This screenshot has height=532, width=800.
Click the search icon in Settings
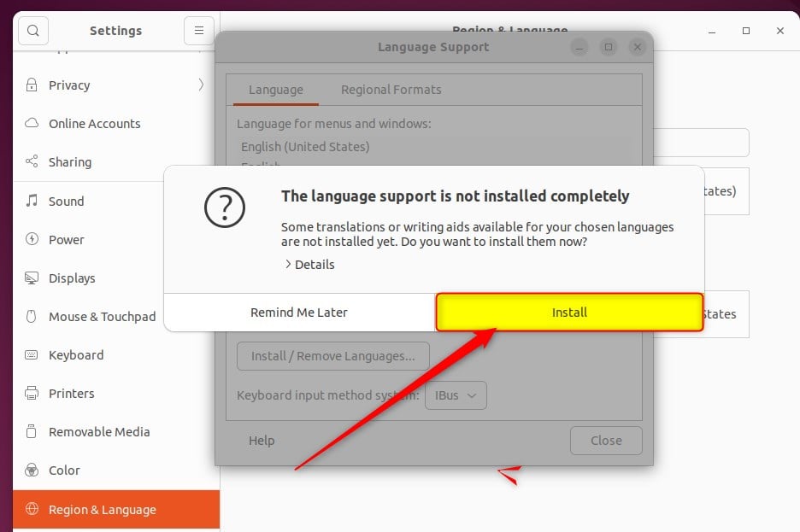pos(32,31)
